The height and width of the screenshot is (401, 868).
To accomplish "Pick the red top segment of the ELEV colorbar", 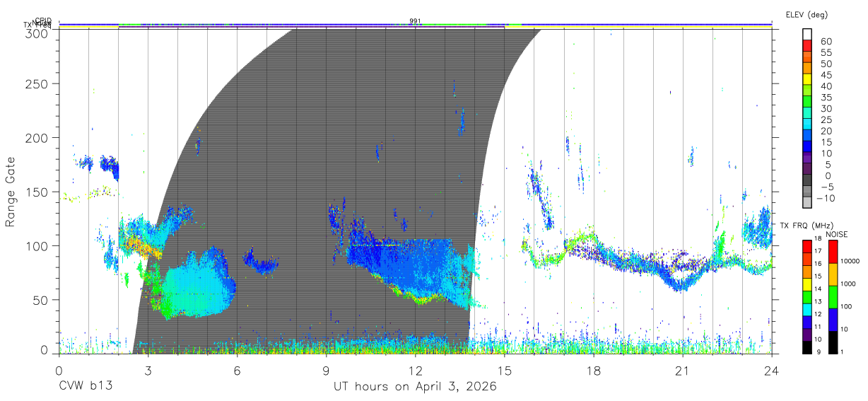I will [807, 46].
